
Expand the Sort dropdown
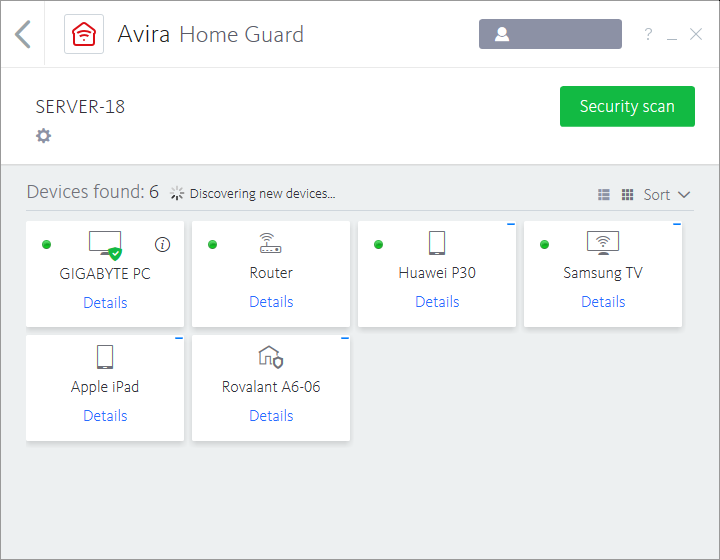click(x=667, y=195)
